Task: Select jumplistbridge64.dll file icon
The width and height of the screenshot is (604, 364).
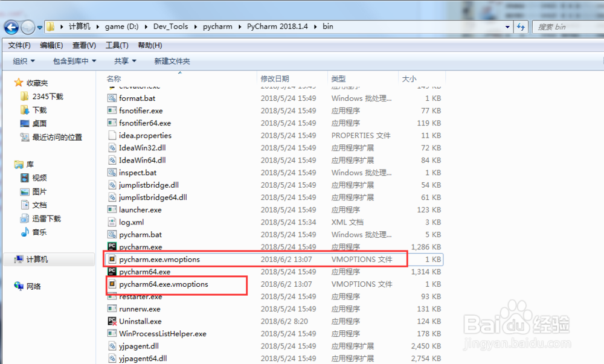Action: tap(112, 197)
